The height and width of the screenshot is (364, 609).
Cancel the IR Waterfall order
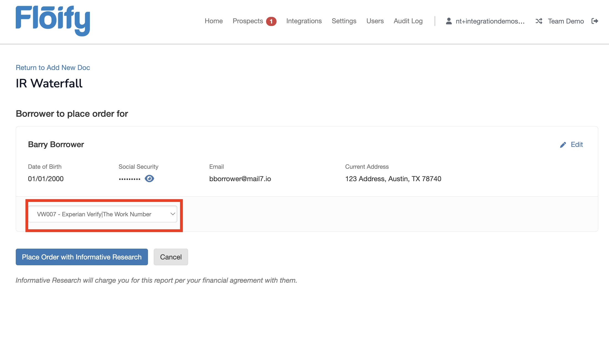coord(171,257)
